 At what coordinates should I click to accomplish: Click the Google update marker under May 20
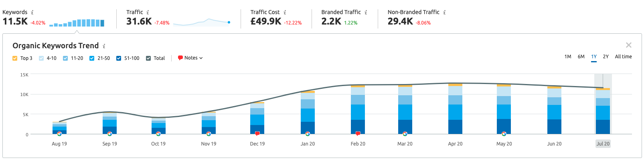[x=504, y=134]
